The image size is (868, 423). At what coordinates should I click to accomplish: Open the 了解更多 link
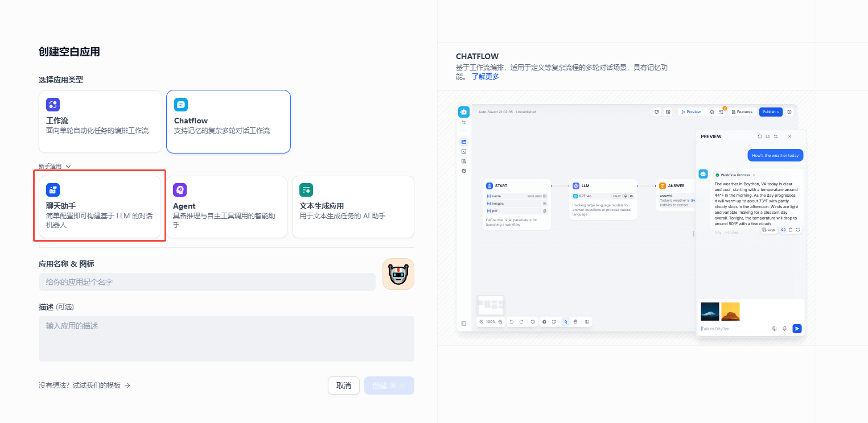[485, 76]
